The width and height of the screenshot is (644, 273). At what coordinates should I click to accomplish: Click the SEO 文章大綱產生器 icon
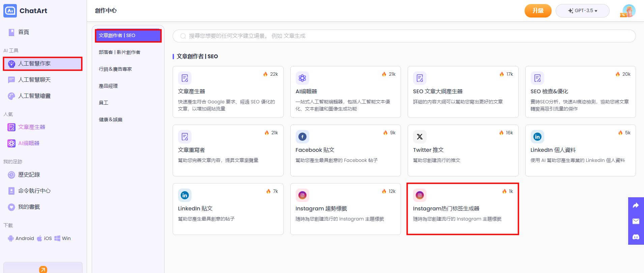coord(420,78)
